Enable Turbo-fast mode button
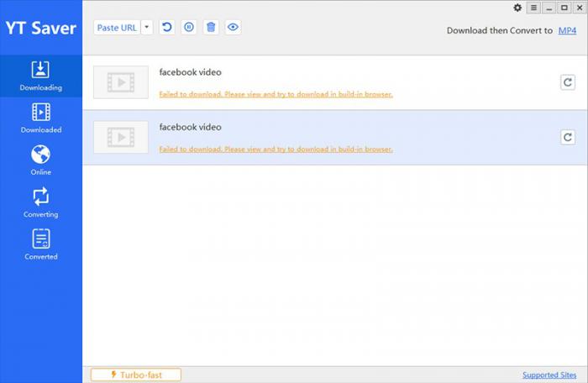This screenshot has height=383, width=588. [x=136, y=375]
